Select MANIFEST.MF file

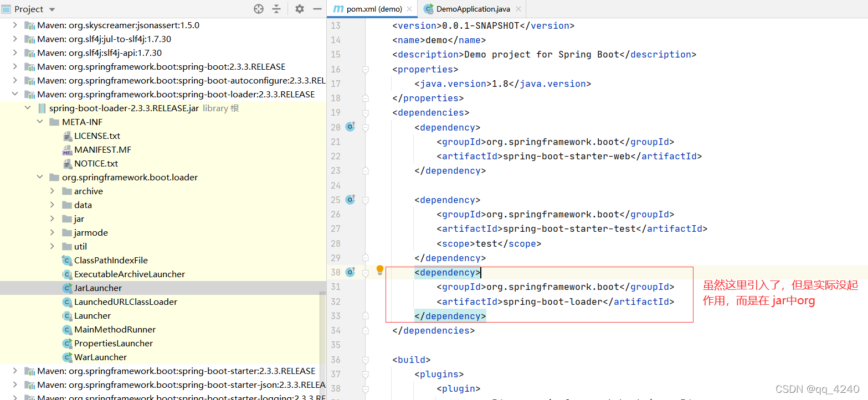(102, 150)
